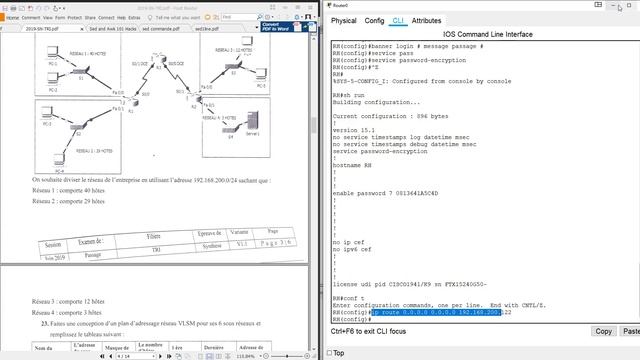
Task: Click the Router0 undock window icon
Action: coord(598,5)
